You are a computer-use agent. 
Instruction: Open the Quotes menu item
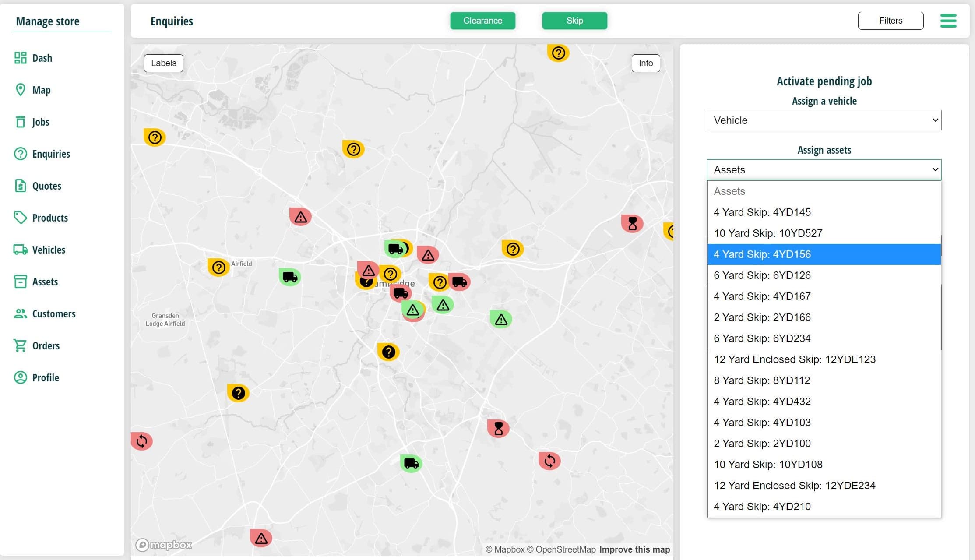coord(46,186)
